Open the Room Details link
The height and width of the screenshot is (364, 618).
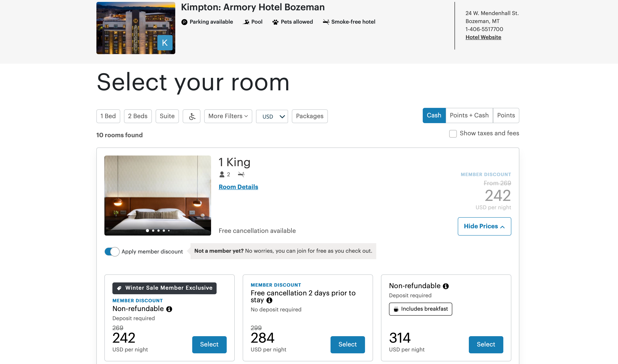tap(238, 187)
